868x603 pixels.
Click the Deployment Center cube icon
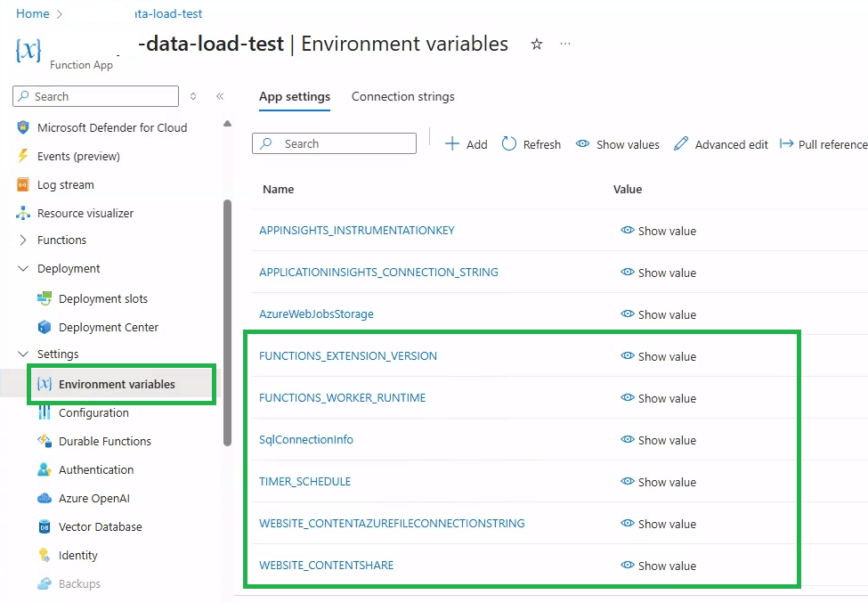(x=45, y=327)
